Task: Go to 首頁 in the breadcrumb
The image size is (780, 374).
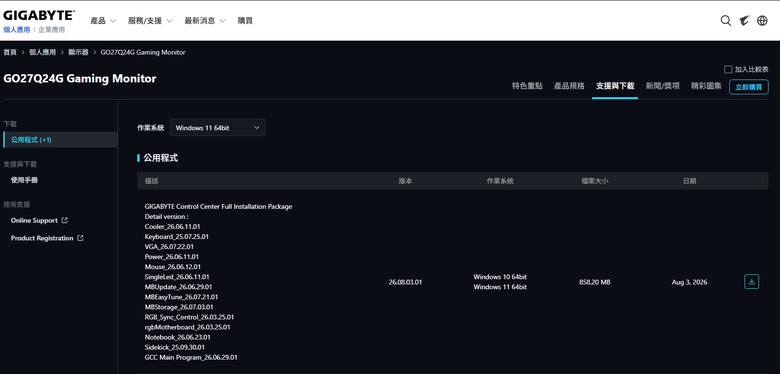Action: (10, 52)
